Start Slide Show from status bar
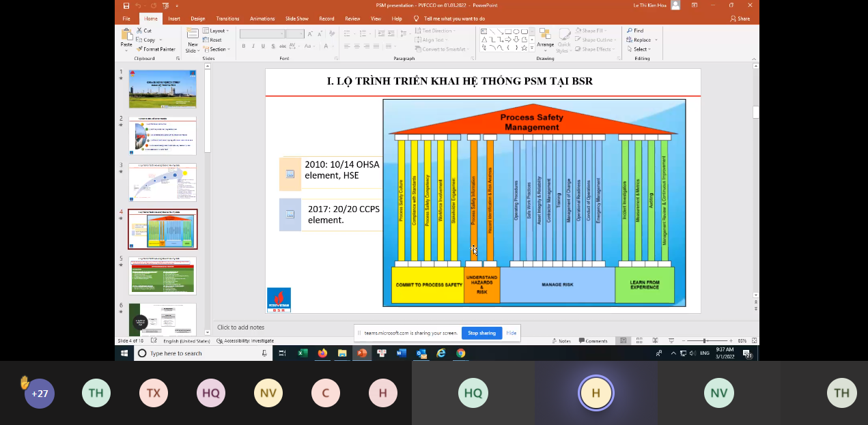The height and width of the screenshot is (425, 868). [671, 340]
